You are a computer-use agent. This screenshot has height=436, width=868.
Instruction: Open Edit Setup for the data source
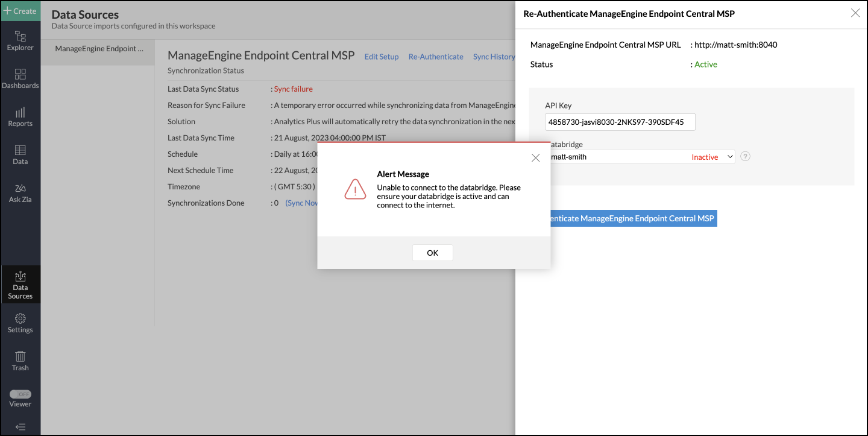pyautogui.click(x=381, y=56)
